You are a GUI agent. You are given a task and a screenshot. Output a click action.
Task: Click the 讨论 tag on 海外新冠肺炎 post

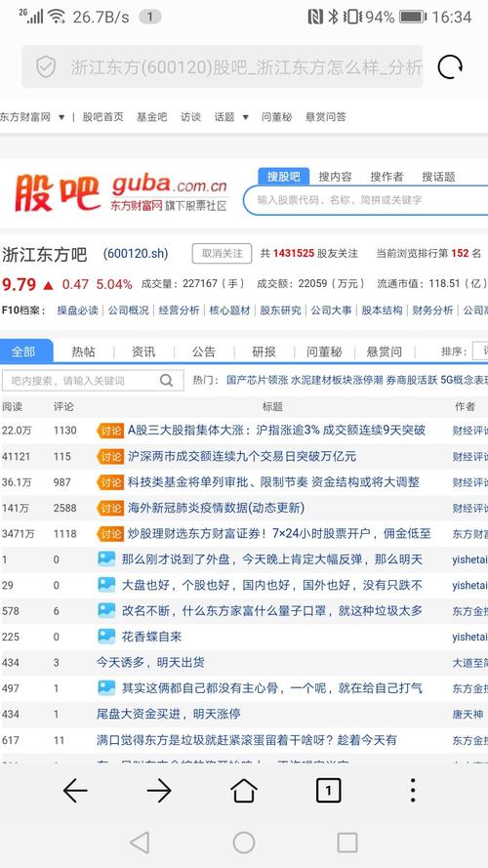pyautogui.click(x=110, y=508)
